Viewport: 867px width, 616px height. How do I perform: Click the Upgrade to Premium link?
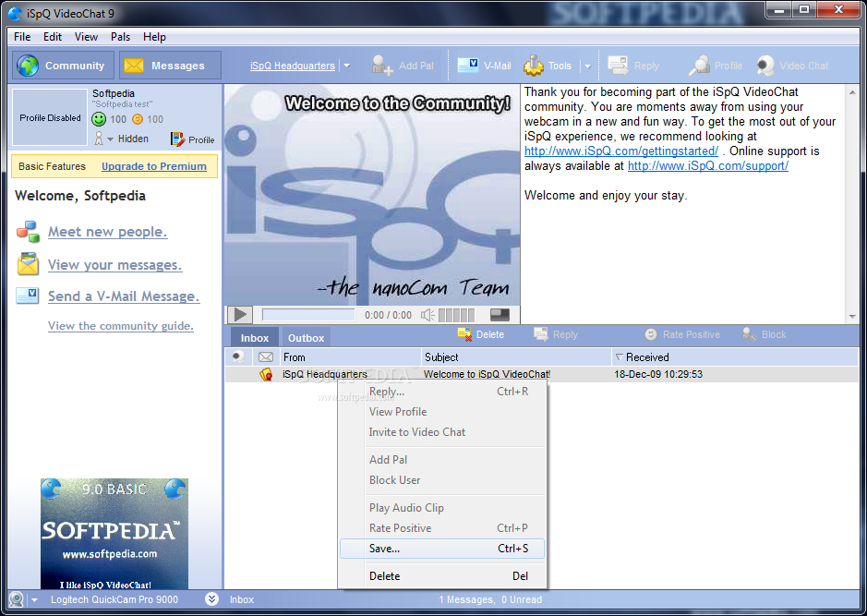[x=153, y=166]
